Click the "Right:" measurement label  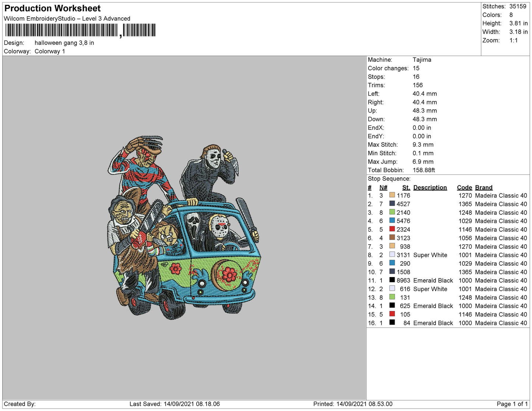point(376,102)
